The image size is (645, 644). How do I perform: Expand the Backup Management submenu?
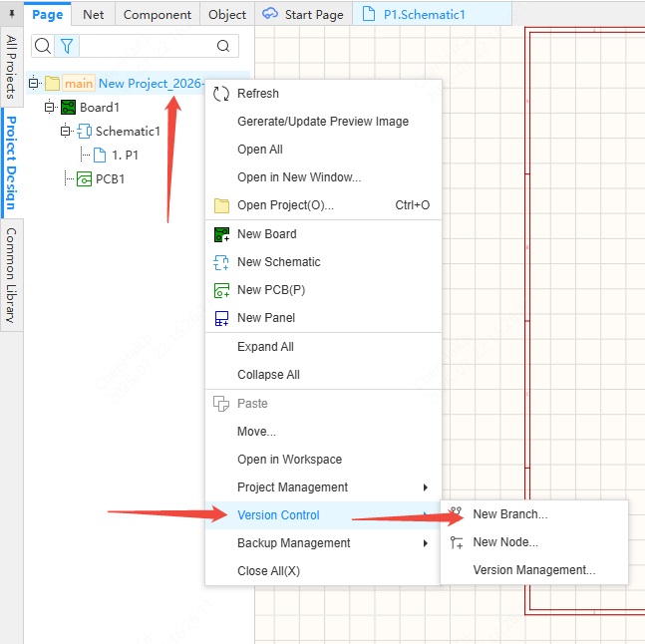click(x=323, y=543)
